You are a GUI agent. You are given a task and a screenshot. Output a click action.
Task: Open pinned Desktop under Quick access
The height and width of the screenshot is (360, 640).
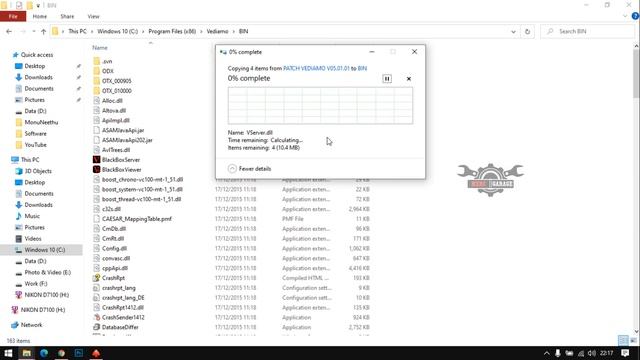(x=35, y=66)
